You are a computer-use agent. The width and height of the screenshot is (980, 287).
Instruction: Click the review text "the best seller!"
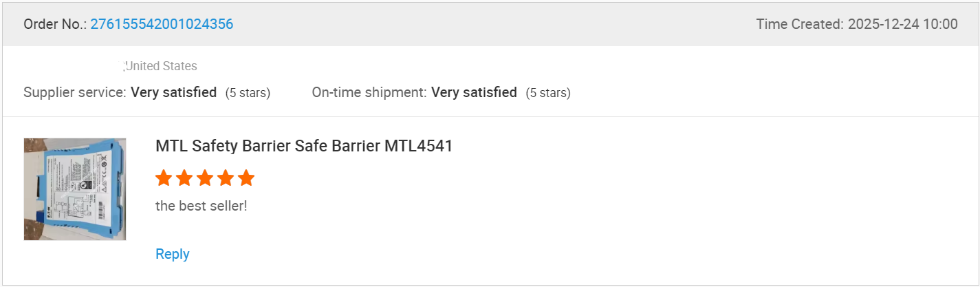pyautogui.click(x=201, y=205)
